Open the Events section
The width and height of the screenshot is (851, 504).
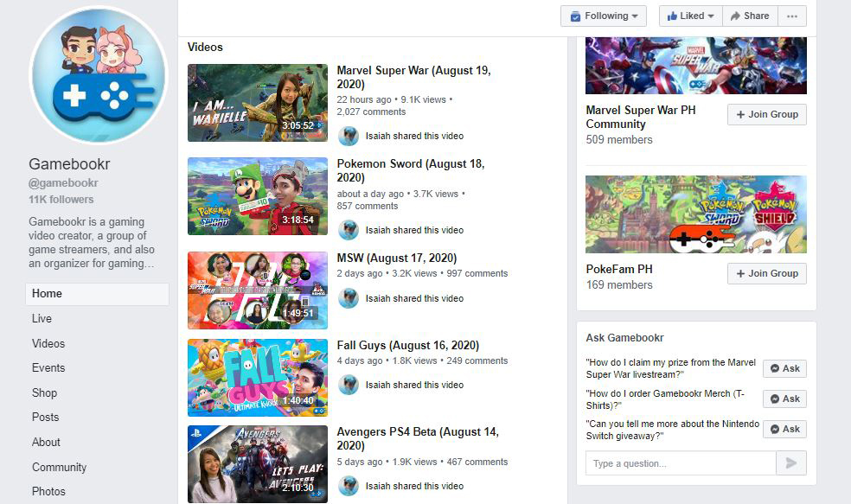click(48, 367)
